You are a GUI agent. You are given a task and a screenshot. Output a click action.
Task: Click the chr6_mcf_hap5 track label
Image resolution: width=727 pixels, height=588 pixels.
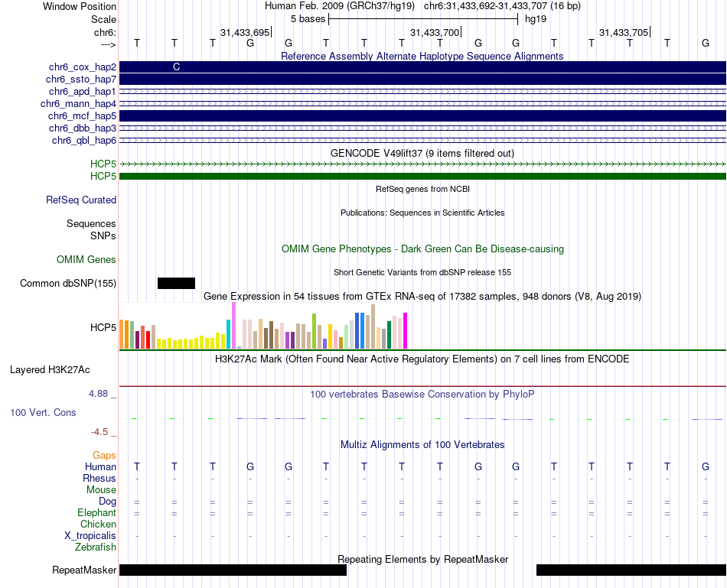pos(82,115)
